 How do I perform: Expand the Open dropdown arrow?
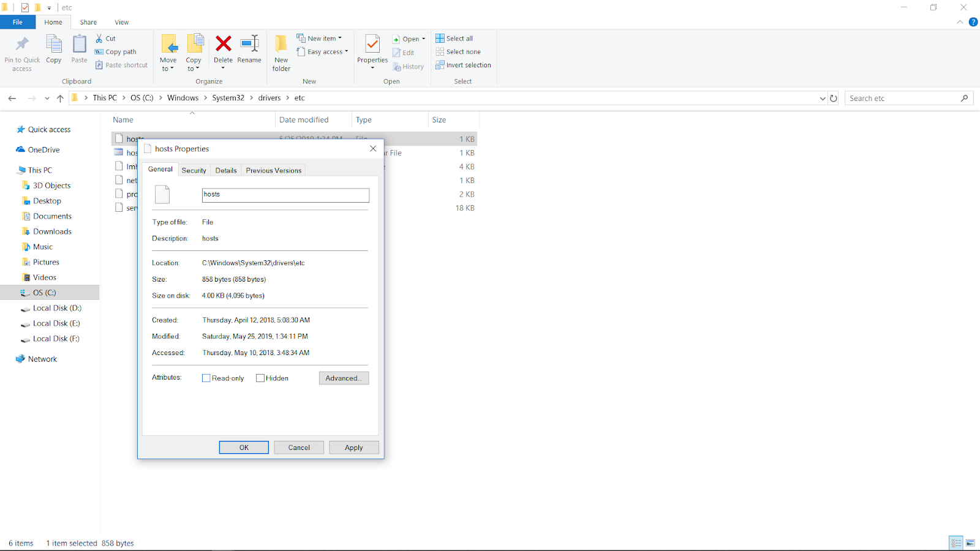click(423, 39)
